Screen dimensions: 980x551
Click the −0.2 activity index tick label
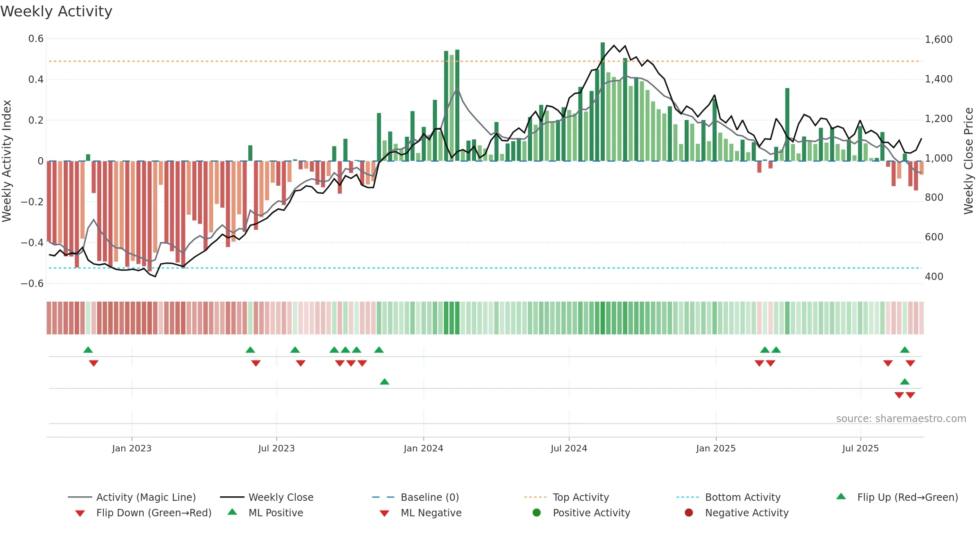(x=32, y=202)
